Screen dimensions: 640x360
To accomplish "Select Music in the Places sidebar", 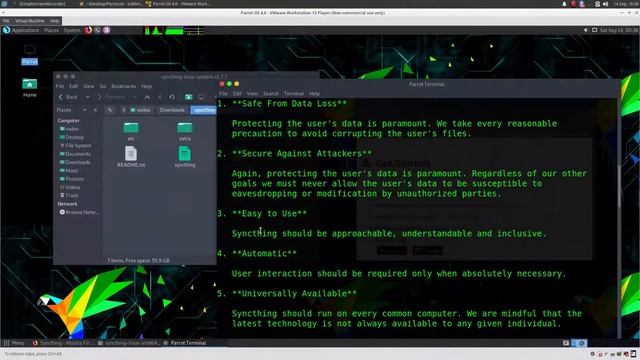I will [69, 171].
